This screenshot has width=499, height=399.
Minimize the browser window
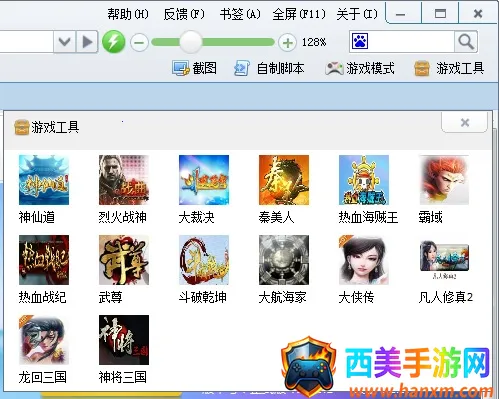point(401,14)
